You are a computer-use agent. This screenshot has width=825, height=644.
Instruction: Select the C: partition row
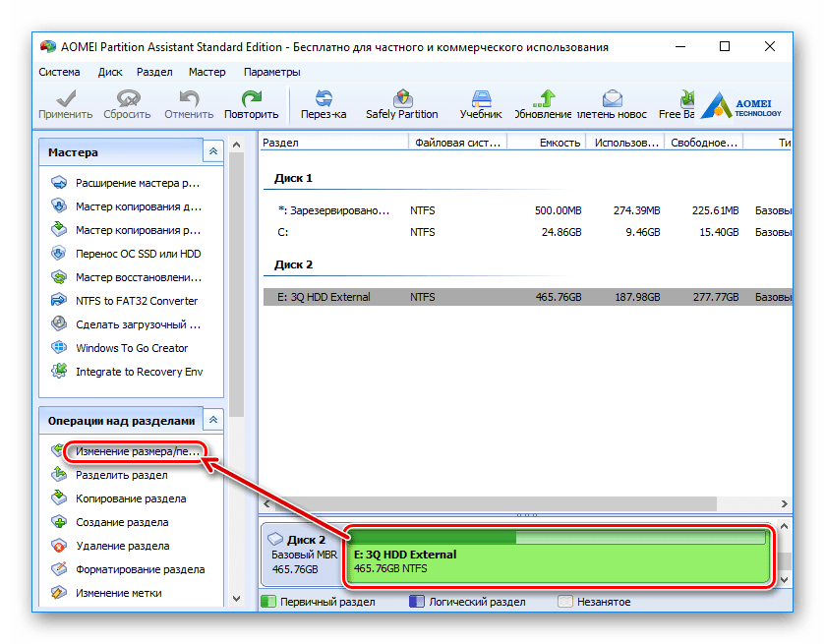pos(527,232)
